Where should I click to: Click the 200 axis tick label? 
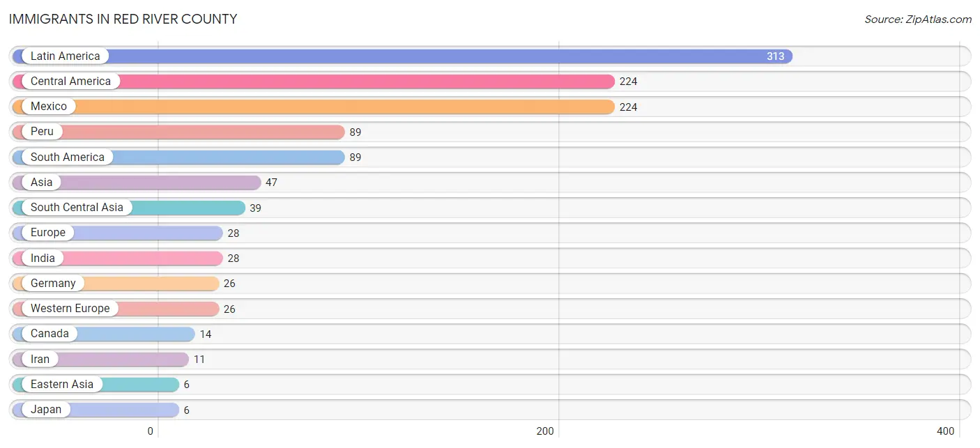point(545,431)
